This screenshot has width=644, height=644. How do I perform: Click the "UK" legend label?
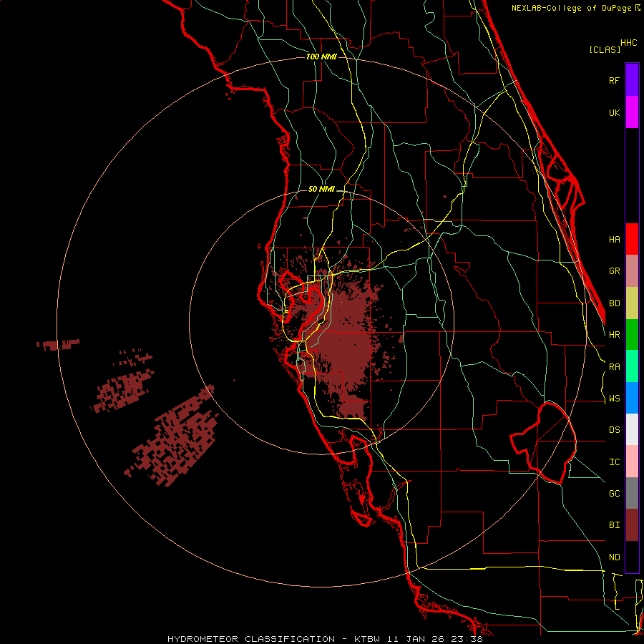[614, 112]
